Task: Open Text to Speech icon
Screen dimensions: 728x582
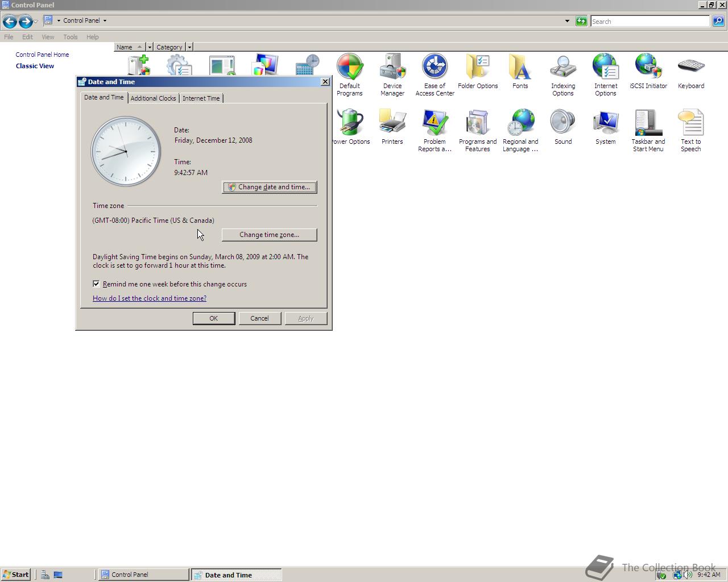Action: (690, 130)
